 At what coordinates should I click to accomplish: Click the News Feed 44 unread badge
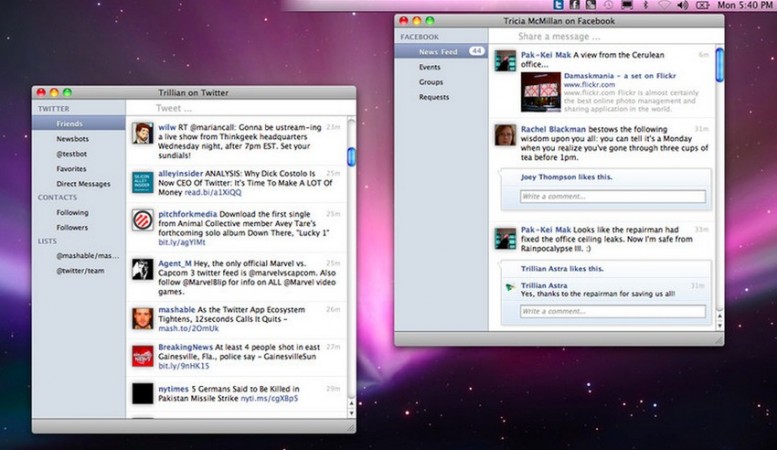(x=476, y=51)
